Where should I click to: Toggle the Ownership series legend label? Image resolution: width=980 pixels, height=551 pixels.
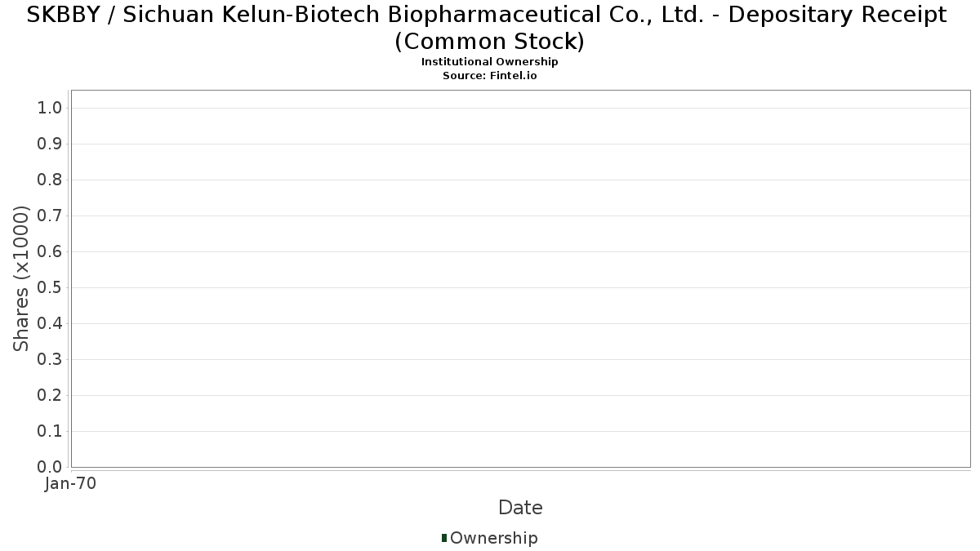[x=493, y=538]
